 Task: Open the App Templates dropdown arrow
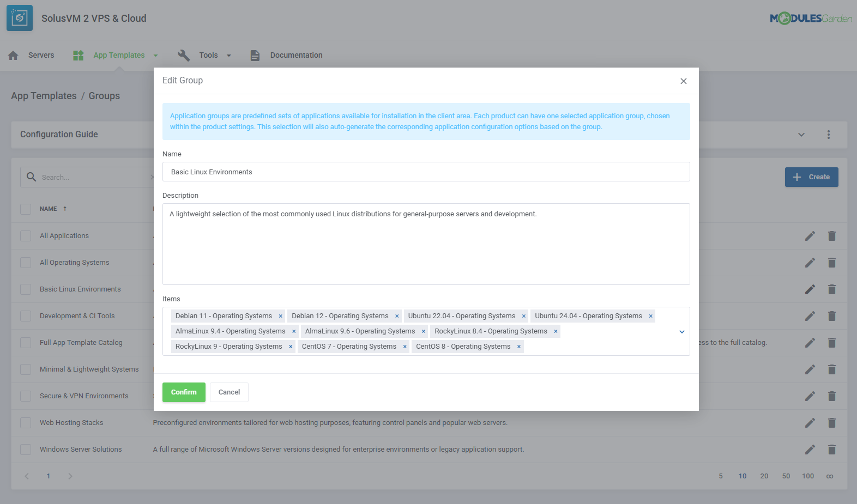pos(156,56)
